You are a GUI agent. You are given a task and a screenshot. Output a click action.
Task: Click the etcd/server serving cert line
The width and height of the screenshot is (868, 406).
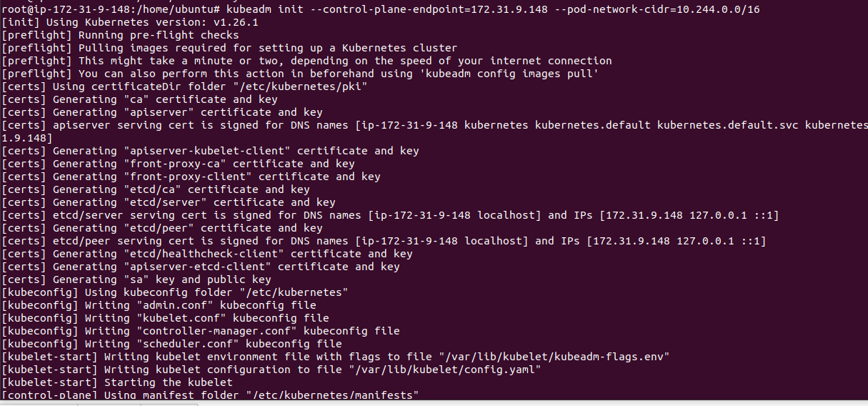pos(390,215)
